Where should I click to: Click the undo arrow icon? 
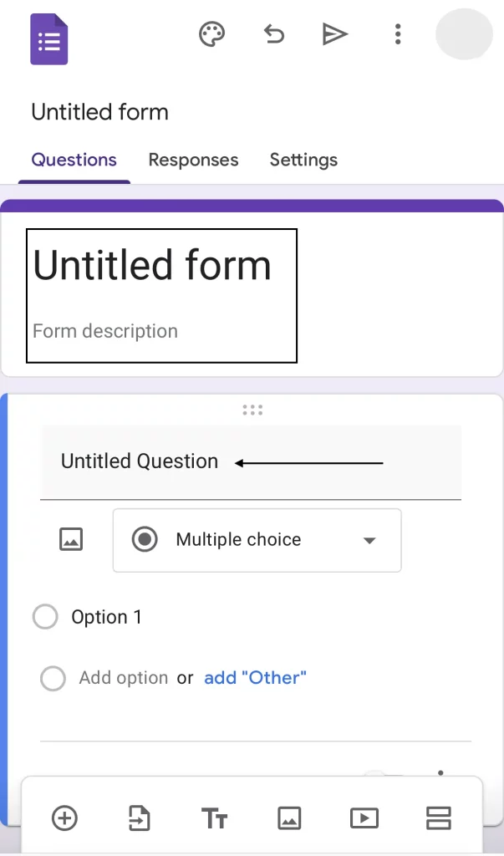pyautogui.click(x=273, y=34)
